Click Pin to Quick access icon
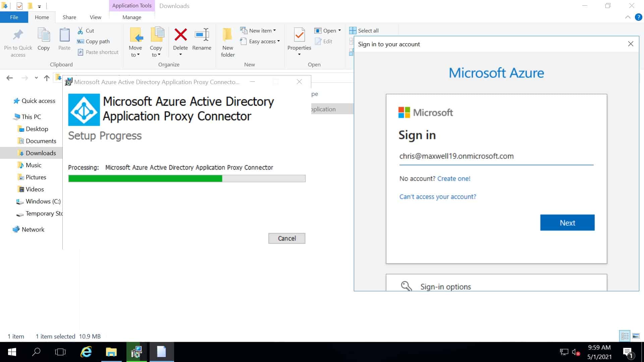Viewport: 644px width, 362px height. point(18,35)
